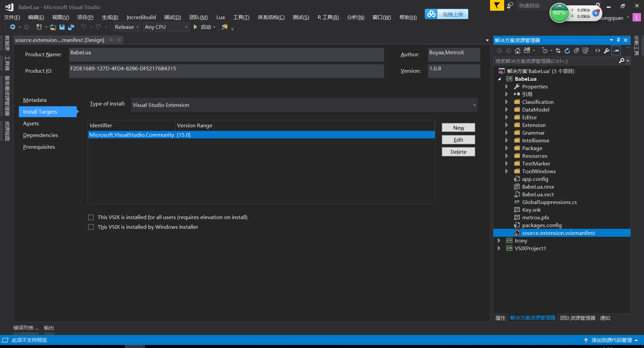Switch to the Assets section

coord(31,124)
